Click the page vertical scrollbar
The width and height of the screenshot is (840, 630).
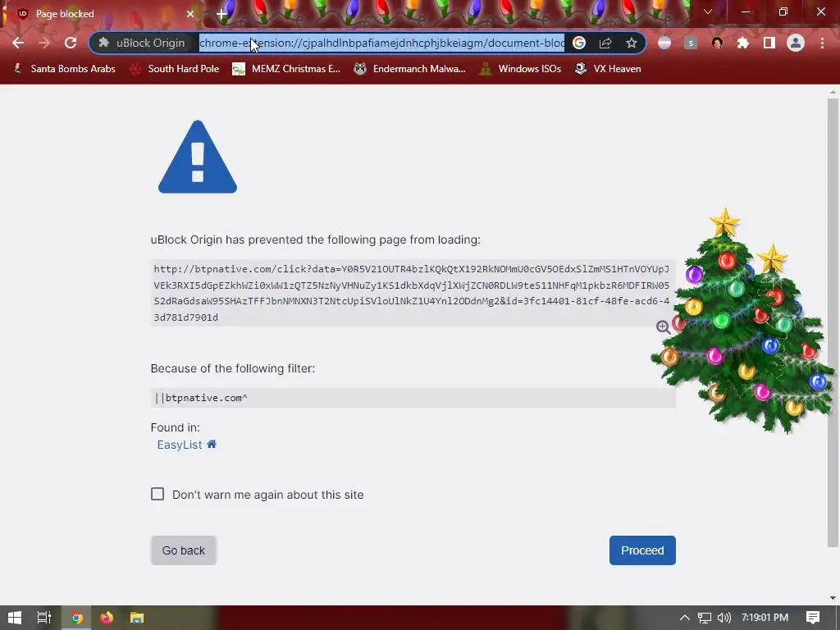(x=833, y=322)
